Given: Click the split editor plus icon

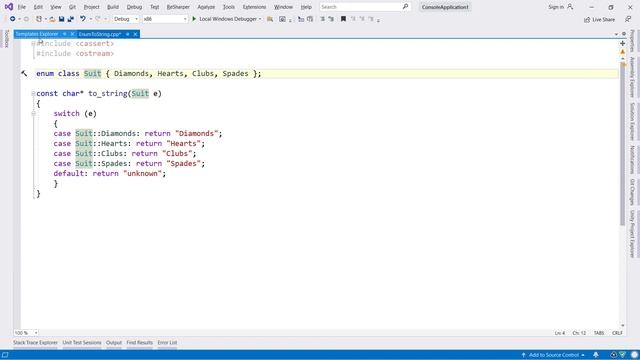Looking at the screenshot, I should (x=622, y=43).
